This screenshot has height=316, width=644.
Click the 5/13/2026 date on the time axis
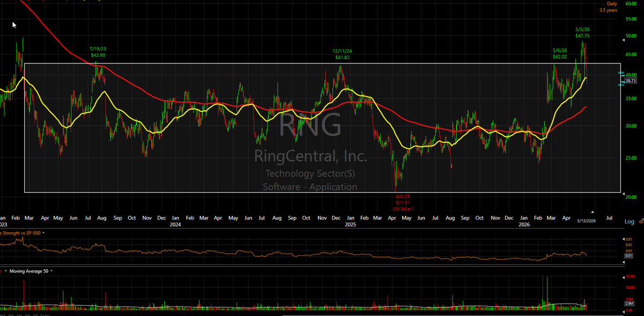point(586,220)
